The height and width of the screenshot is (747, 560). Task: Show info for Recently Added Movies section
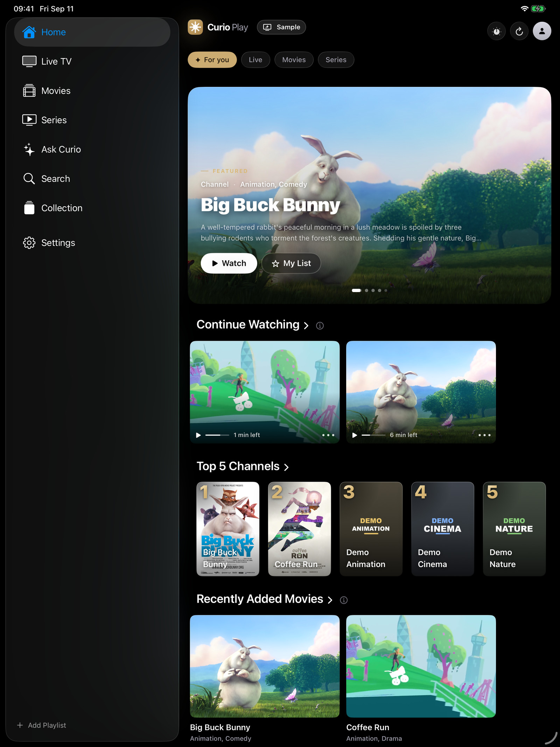click(x=344, y=600)
